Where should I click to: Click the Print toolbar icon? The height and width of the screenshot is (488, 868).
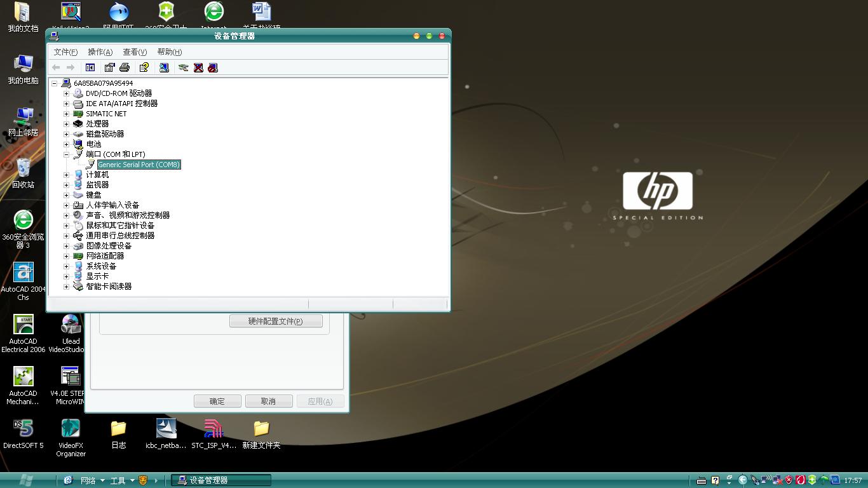pos(125,67)
